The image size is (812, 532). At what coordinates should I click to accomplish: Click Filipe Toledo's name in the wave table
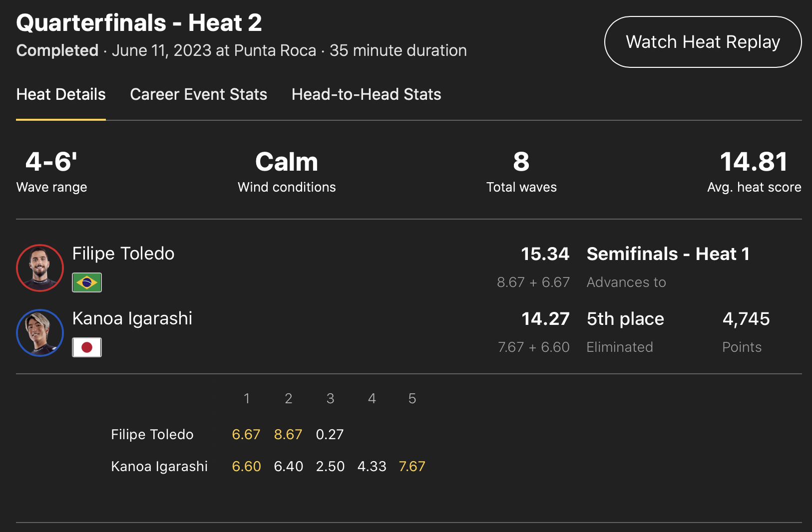pyautogui.click(x=152, y=434)
